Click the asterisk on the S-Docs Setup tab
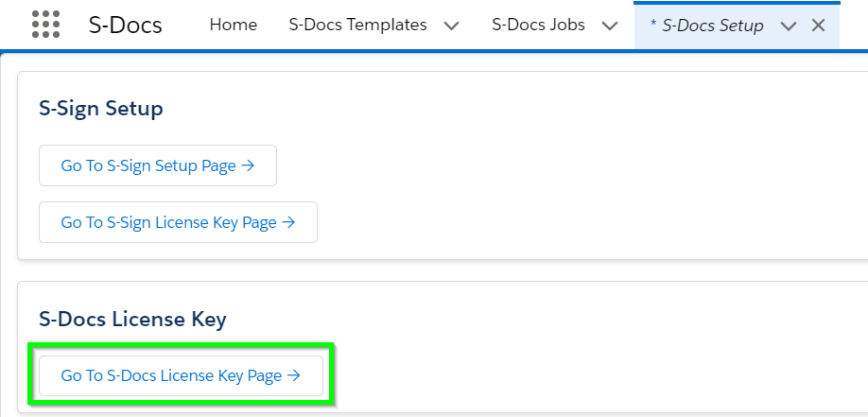 pyautogui.click(x=653, y=25)
